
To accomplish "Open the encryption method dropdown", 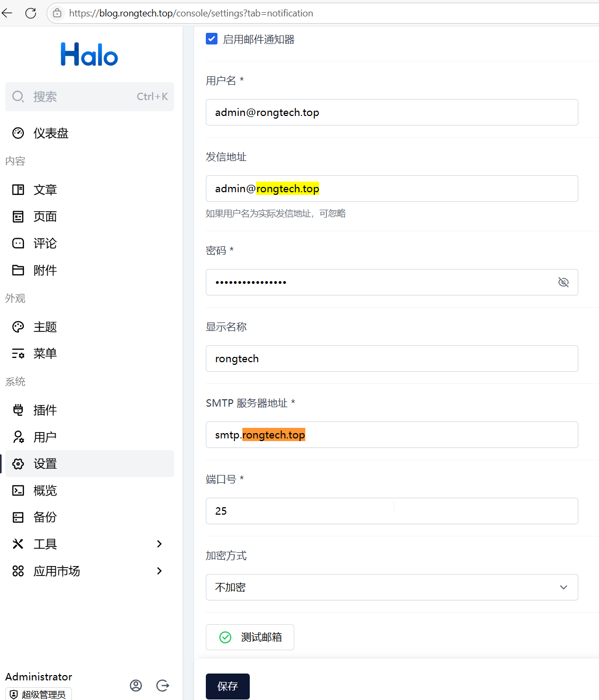I will tap(392, 587).
